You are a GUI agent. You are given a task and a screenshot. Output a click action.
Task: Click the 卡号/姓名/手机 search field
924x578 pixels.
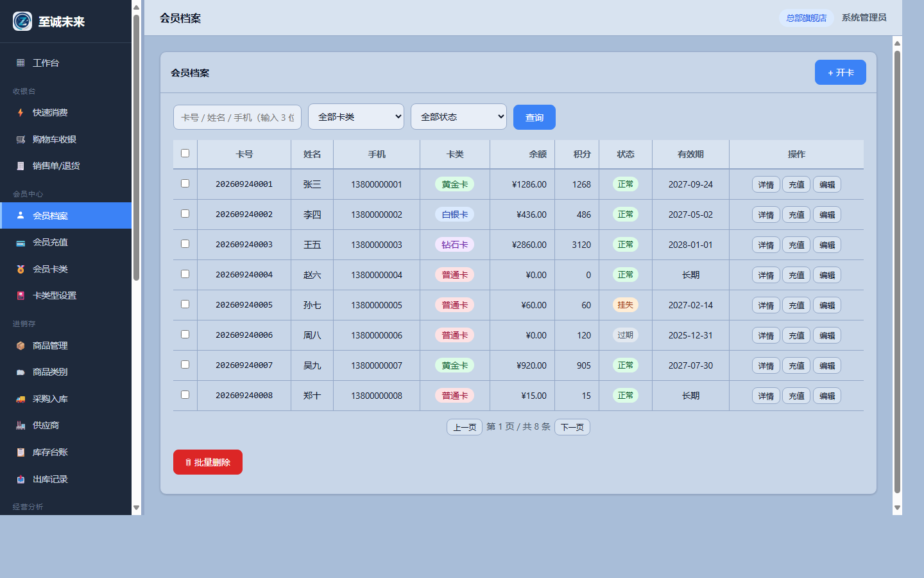click(237, 118)
